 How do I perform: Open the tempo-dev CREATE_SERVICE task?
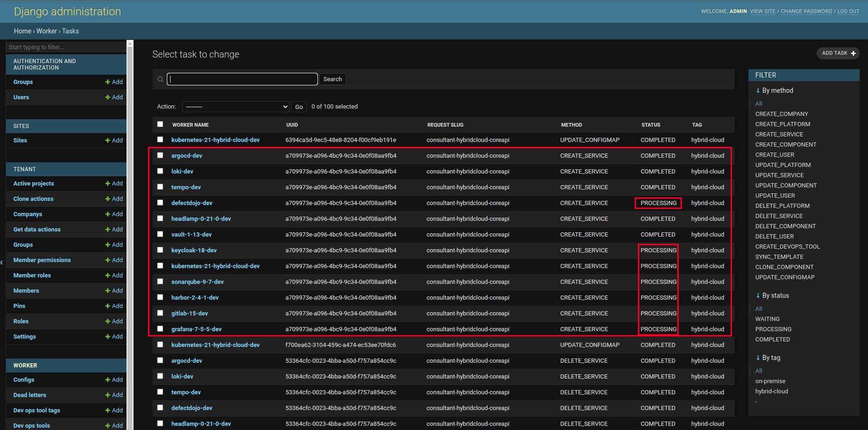[186, 187]
